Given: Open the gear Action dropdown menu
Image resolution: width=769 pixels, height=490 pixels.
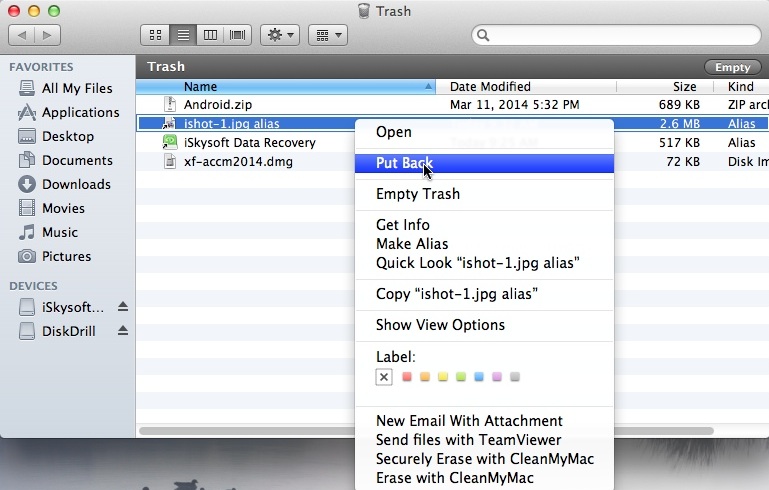Looking at the screenshot, I should 280,35.
